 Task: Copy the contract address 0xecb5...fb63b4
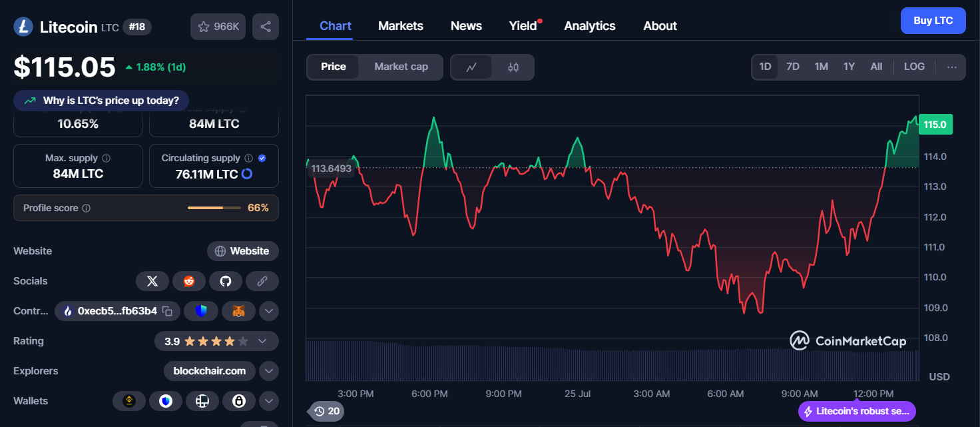pyautogui.click(x=168, y=311)
